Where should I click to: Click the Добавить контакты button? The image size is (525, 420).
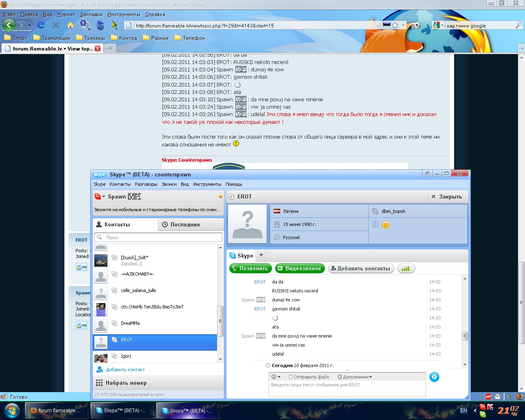pyautogui.click(x=361, y=269)
